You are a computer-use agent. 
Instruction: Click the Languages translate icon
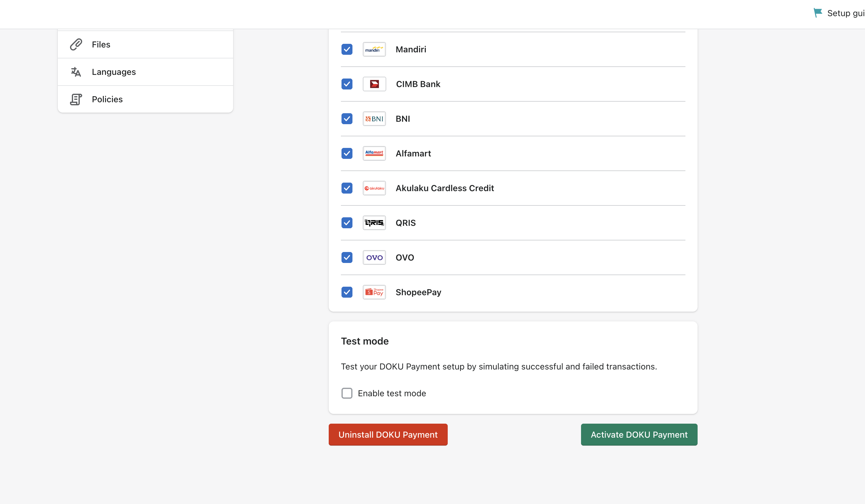click(x=76, y=72)
